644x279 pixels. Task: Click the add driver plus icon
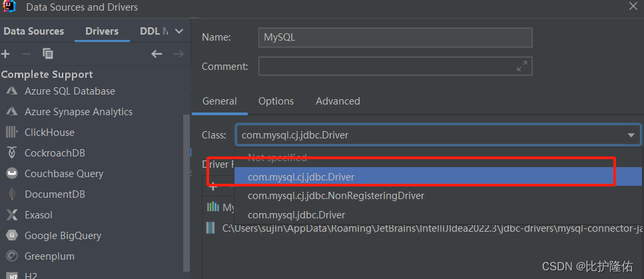coord(5,54)
